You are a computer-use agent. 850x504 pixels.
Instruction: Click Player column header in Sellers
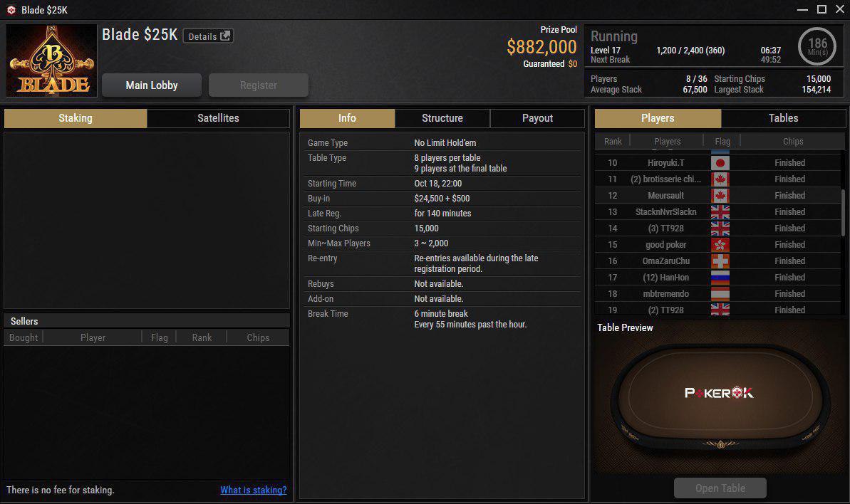93,337
